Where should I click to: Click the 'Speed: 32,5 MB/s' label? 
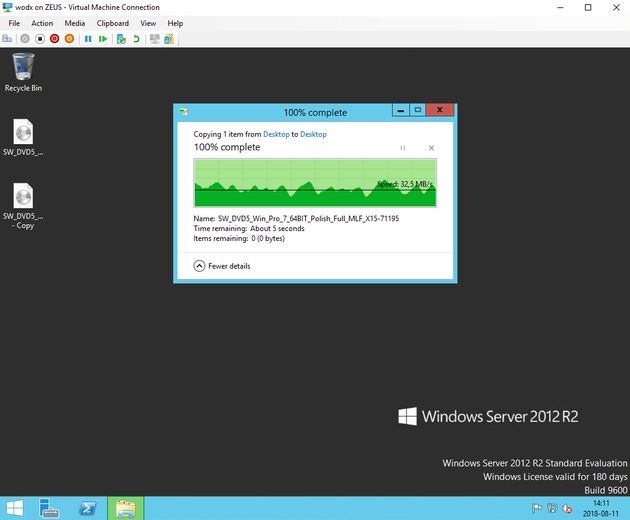[405, 184]
